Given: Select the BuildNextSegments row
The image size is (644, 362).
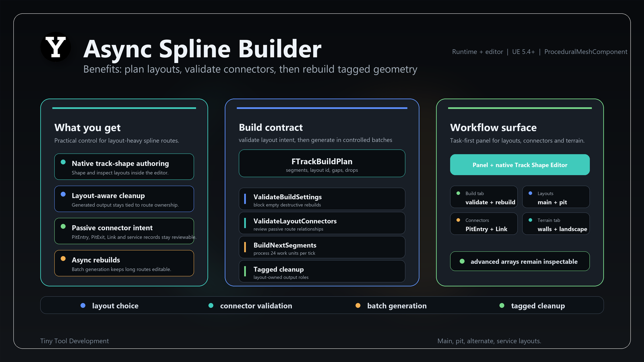Looking at the screenshot, I should [322, 247].
